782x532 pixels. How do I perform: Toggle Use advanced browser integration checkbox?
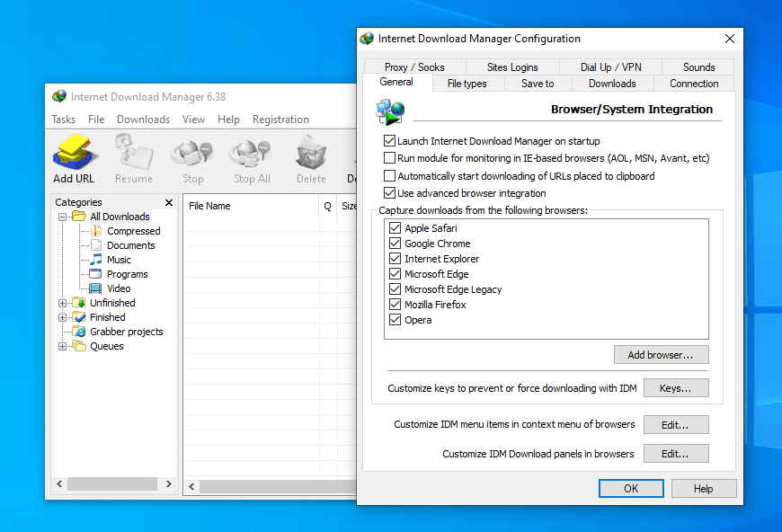click(389, 193)
